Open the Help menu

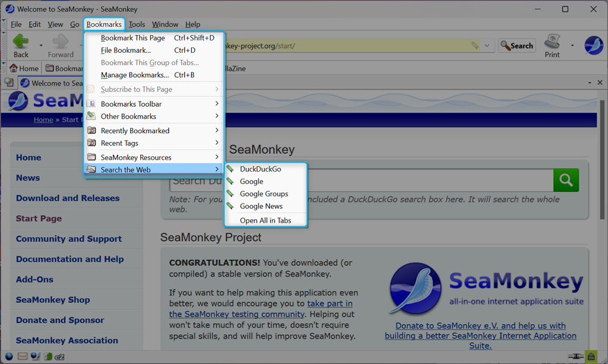[x=193, y=24]
